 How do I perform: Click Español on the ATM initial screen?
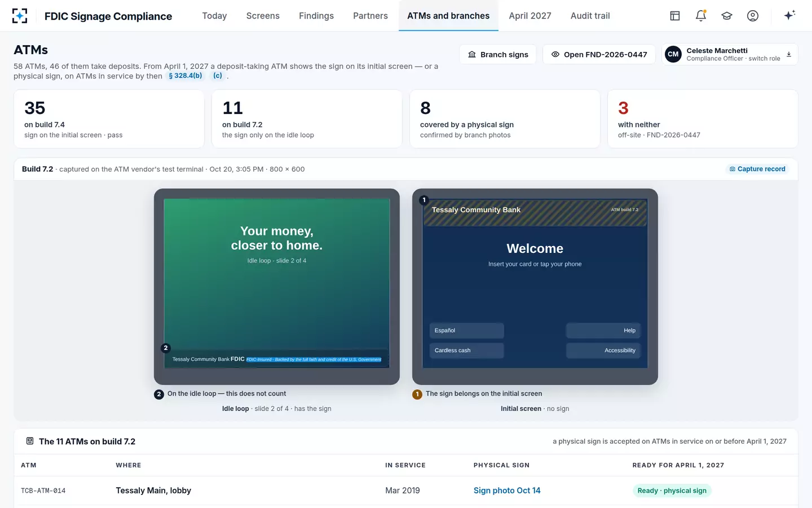click(x=467, y=331)
